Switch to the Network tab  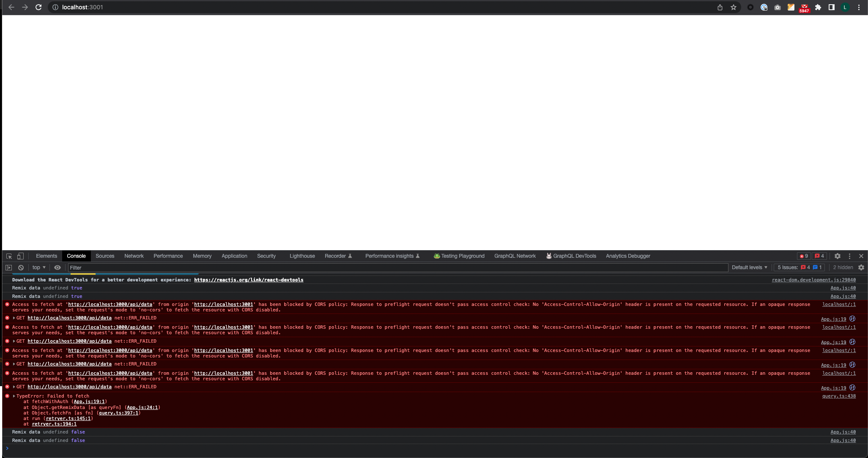coord(134,256)
